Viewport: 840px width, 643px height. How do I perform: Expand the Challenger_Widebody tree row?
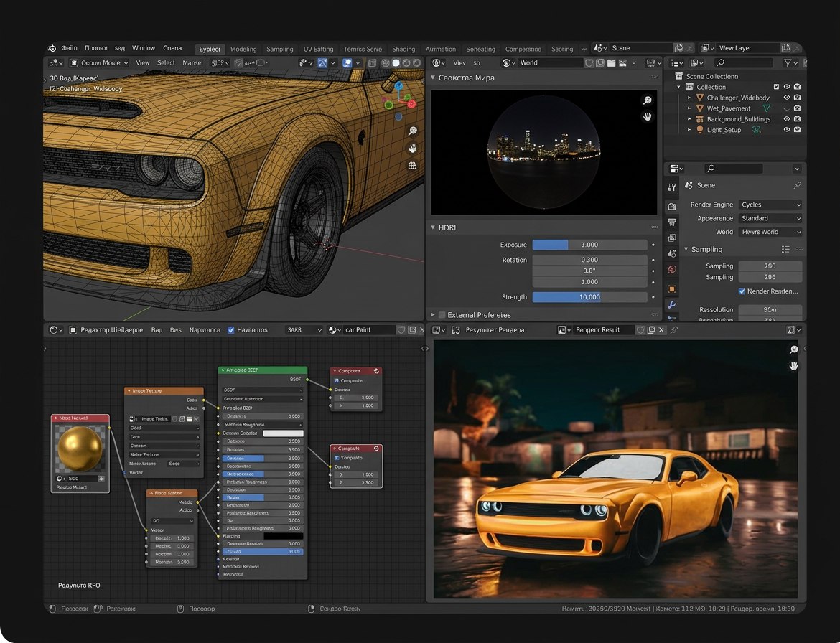tap(689, 98)
